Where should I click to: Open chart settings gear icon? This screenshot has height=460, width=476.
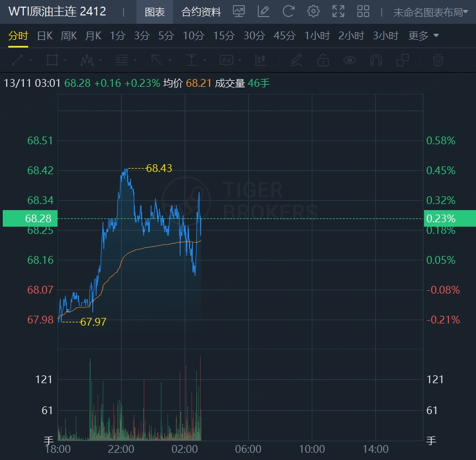[x=313, y=11]
